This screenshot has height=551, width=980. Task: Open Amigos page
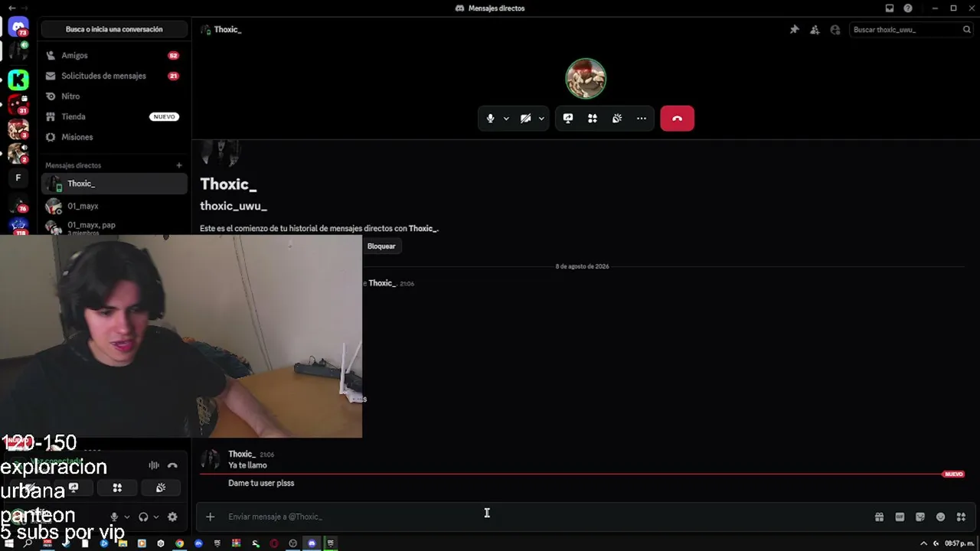pyautogui.click(x=114, y=56)
